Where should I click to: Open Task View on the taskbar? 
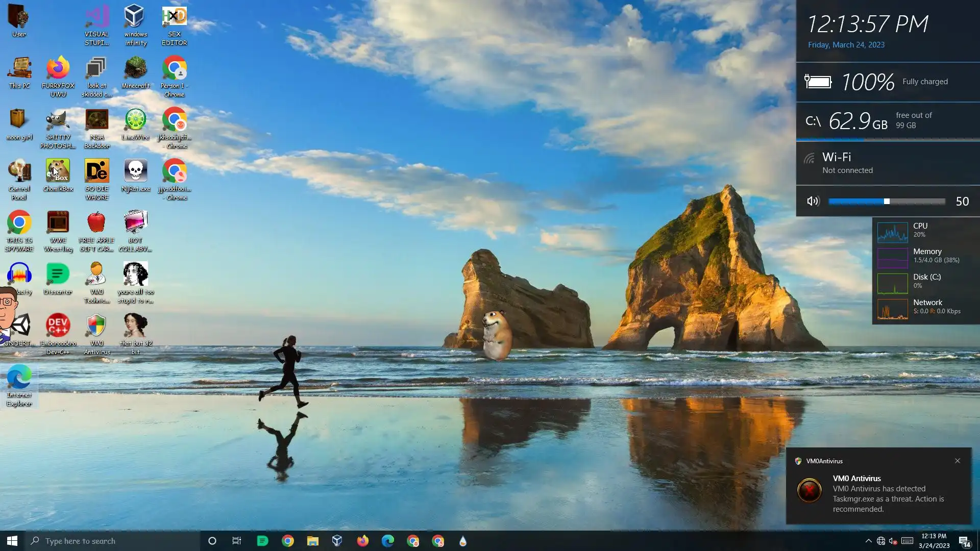click(236, 541)
